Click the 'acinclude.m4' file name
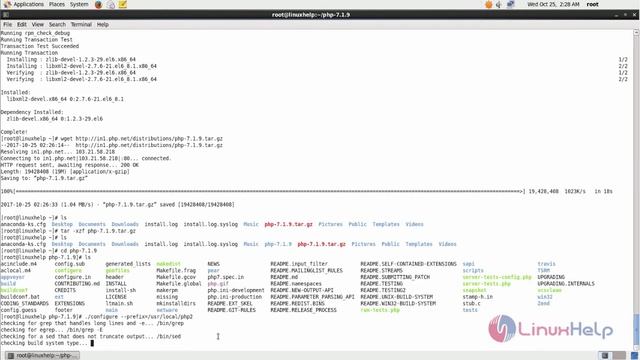The image size is (640, 360). (x=18, y=264)
